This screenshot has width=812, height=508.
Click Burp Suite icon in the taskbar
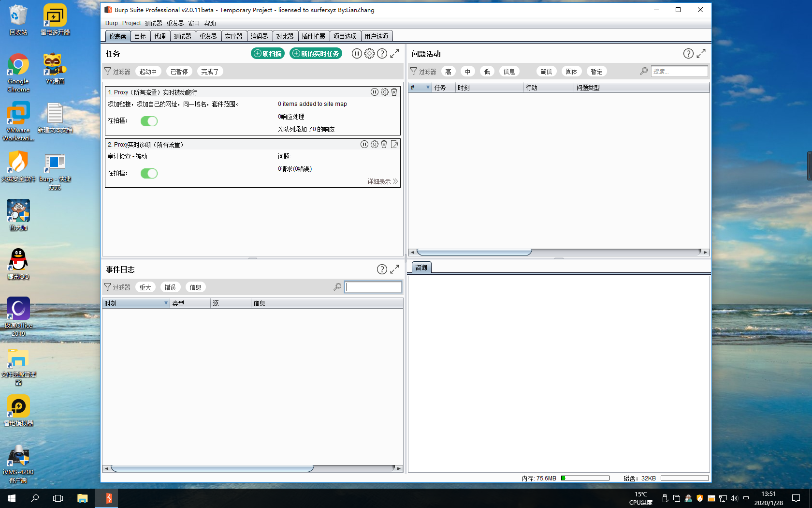click(x=109, y=498)
